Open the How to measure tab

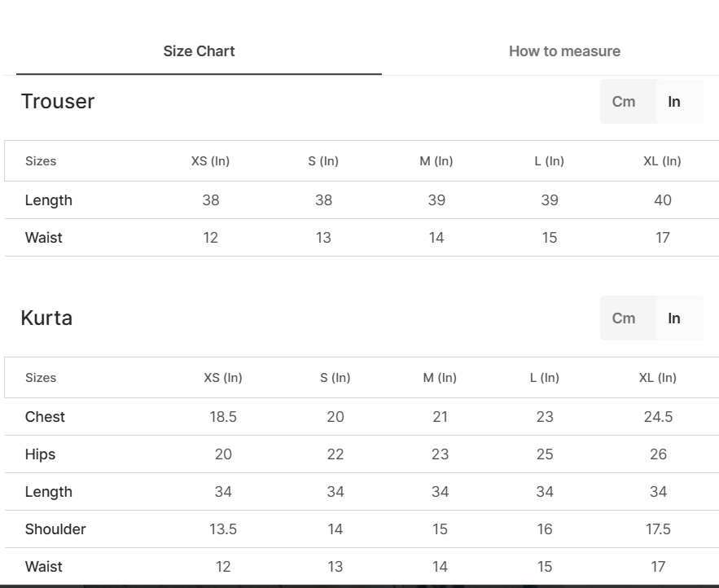pos(564,51)
